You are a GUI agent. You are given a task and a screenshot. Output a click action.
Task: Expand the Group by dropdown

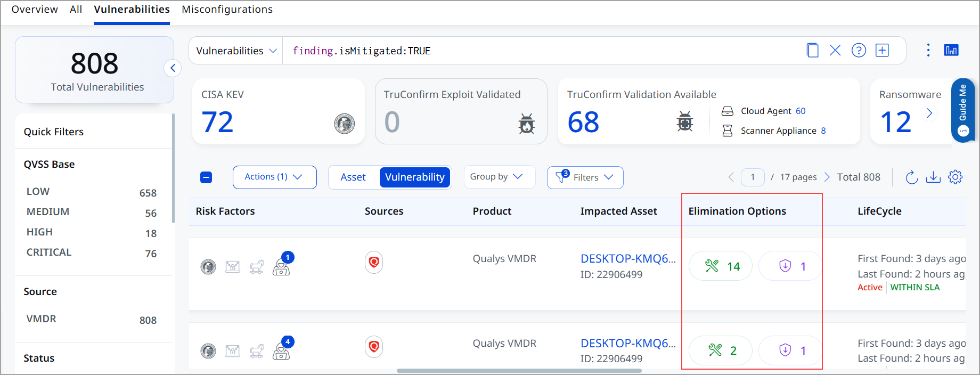tap(499, 177)
